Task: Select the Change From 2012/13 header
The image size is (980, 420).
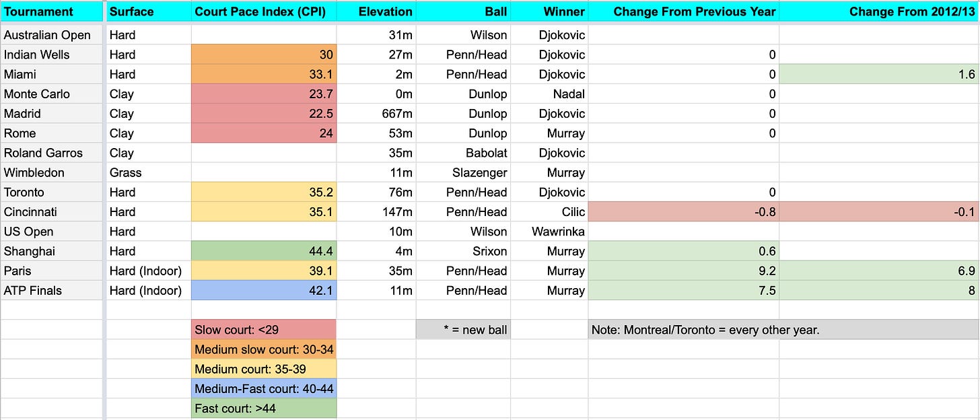Action: pos(879,11)
